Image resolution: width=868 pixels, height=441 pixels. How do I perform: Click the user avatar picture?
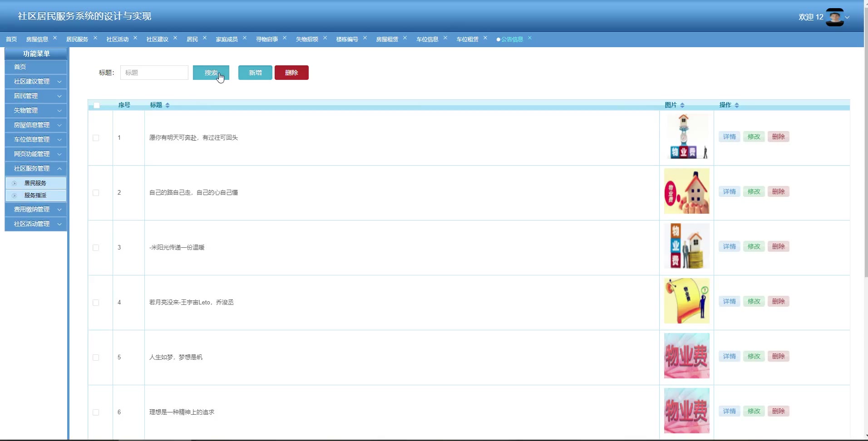[834, 17]
